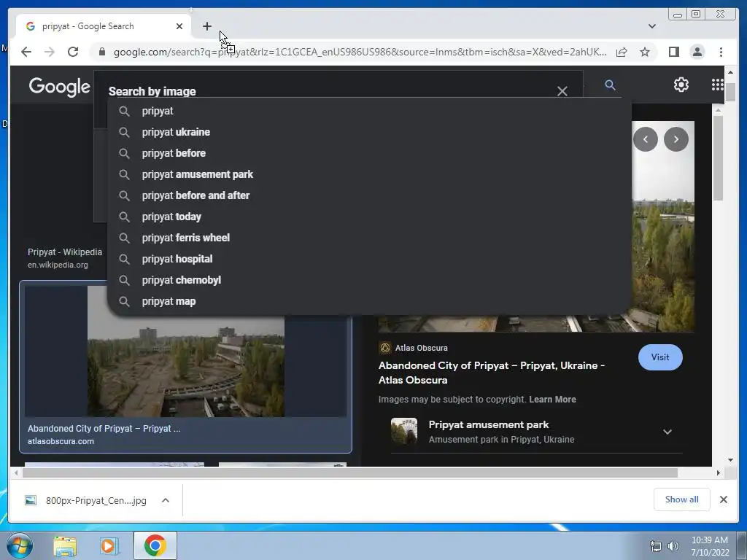
Task: Open Pripyat - Wikipedia result
Action: 65,252
